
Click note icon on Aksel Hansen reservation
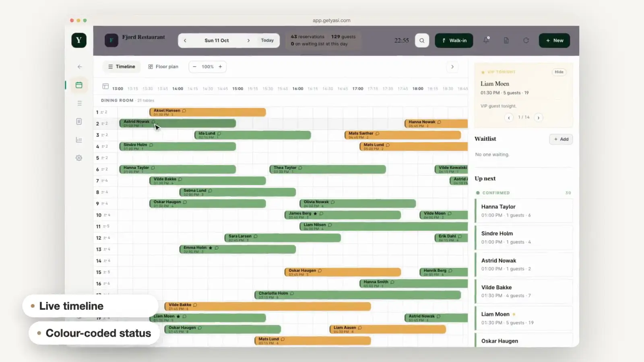point(184,111)
